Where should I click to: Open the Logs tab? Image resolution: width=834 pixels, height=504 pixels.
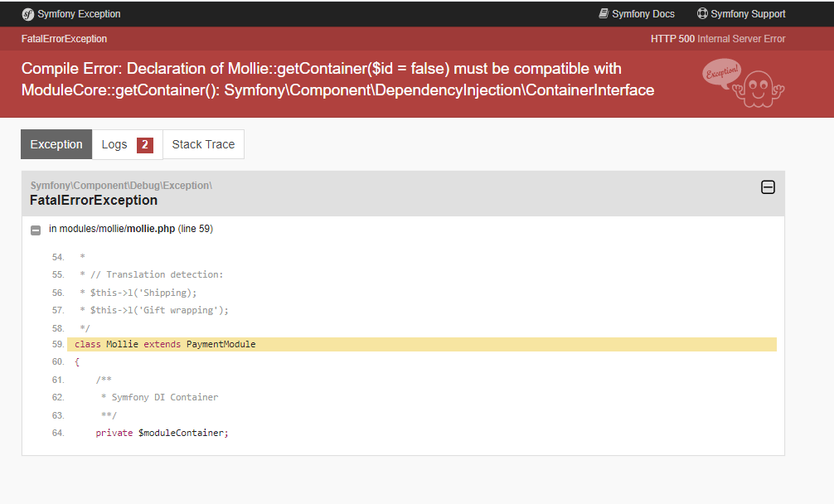pyautogui.click(x=114, y=144)
